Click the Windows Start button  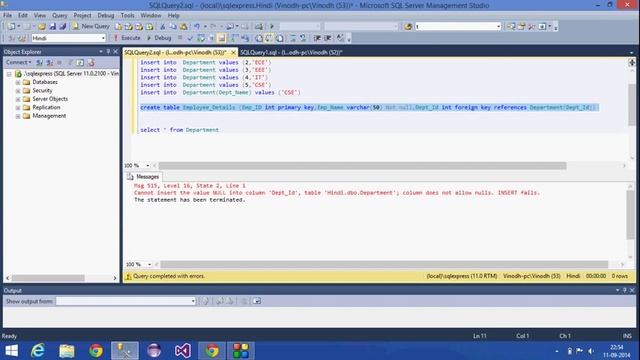pyautogui.click(x=11, y=351)
